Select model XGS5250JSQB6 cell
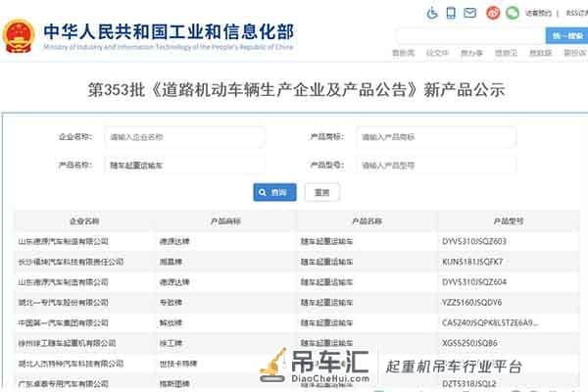The height and width of the screenshot is (392, 588). click(469, 343)
